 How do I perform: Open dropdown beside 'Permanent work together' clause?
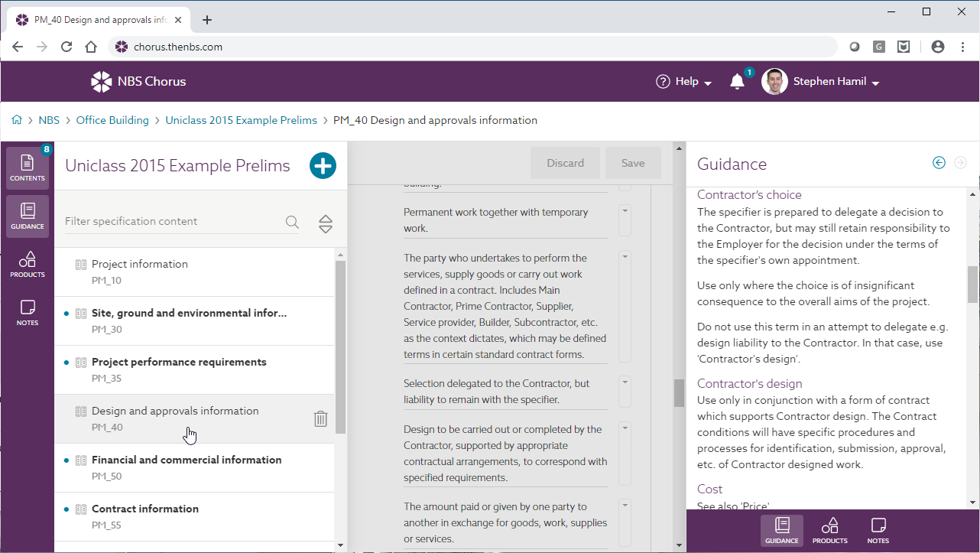[x=625, y=220]
